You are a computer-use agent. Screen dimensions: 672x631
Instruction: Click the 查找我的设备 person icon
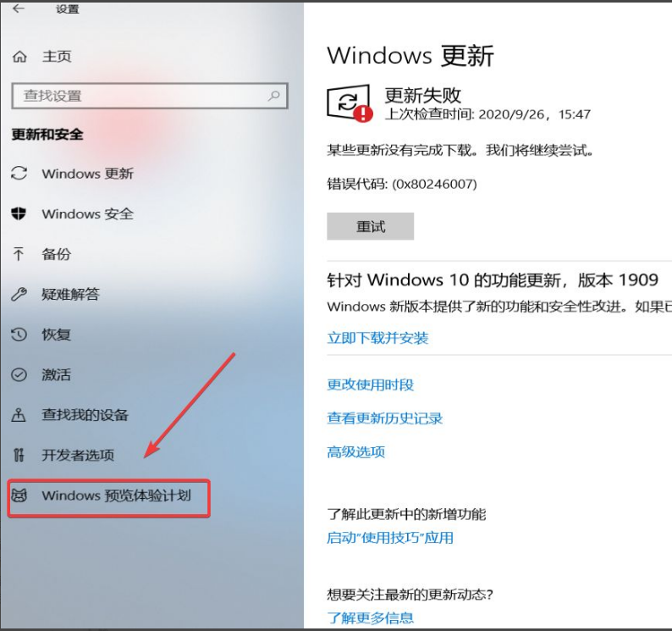(19, 415)
